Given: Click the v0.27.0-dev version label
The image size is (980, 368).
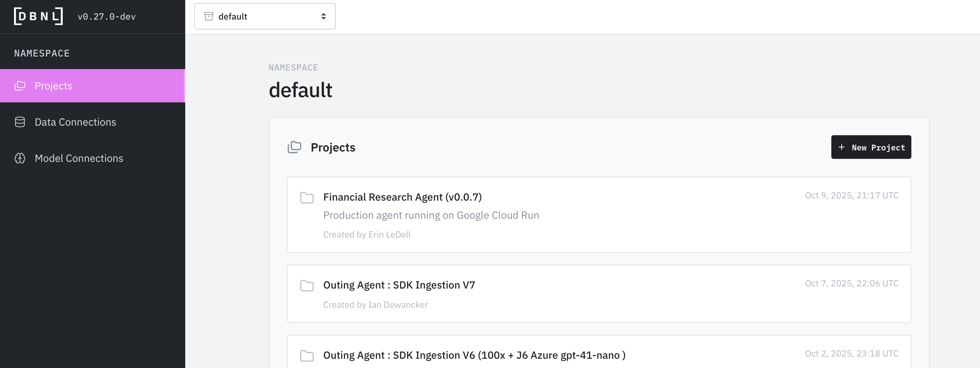Looking at the screenshot, I should pos(107,16).
